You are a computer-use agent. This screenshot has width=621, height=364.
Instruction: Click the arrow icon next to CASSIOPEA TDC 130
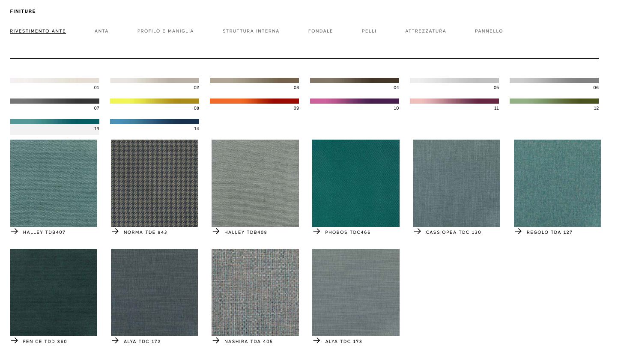418,232
